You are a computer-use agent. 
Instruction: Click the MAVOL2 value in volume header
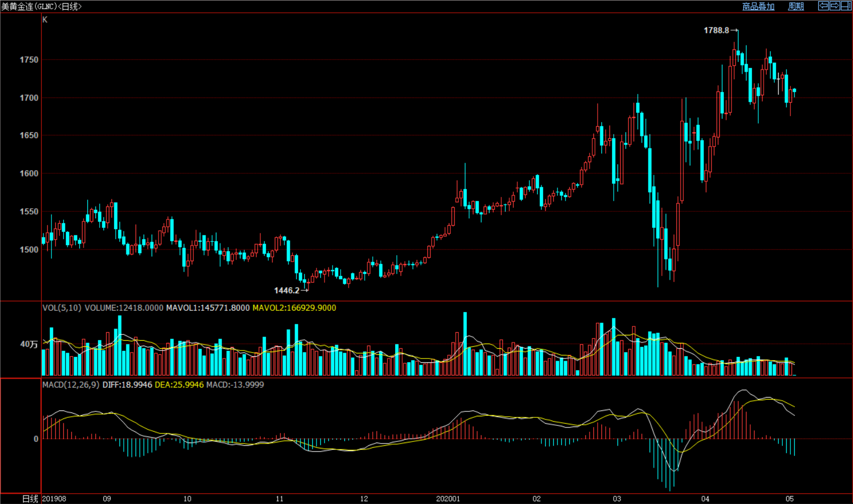coord(294,308)
